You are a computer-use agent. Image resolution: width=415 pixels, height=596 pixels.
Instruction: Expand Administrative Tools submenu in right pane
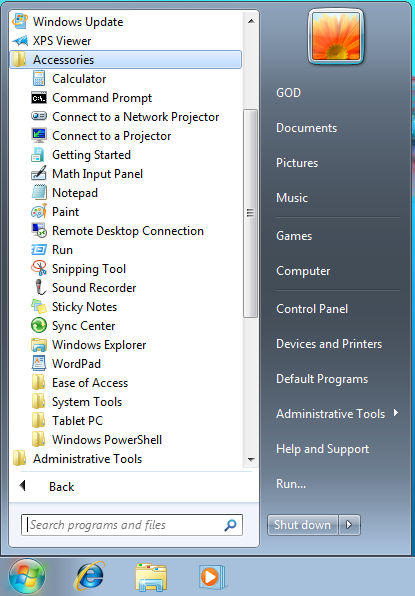click(337, 414)
